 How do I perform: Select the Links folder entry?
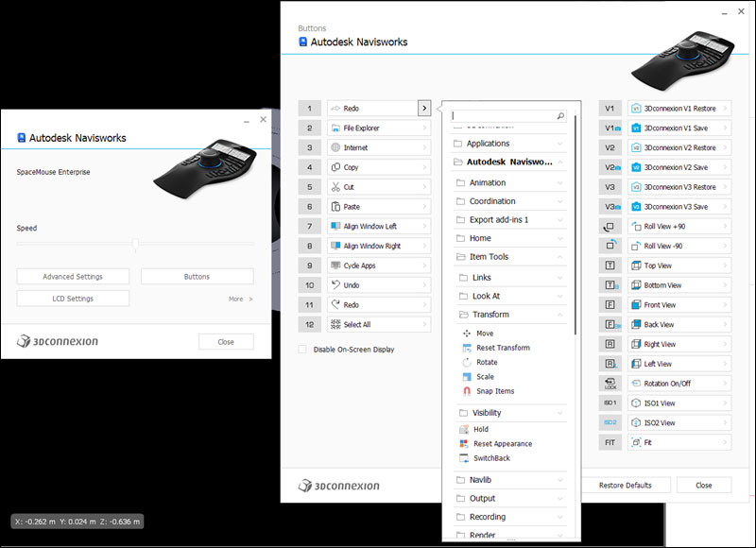pyautogui.click(x=511, y=278)
